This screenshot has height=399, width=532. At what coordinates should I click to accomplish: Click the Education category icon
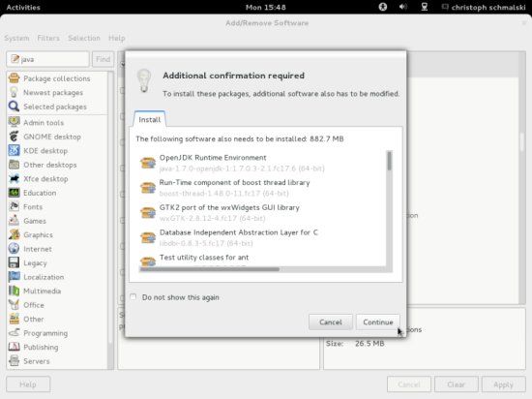(x=14, y=193)
